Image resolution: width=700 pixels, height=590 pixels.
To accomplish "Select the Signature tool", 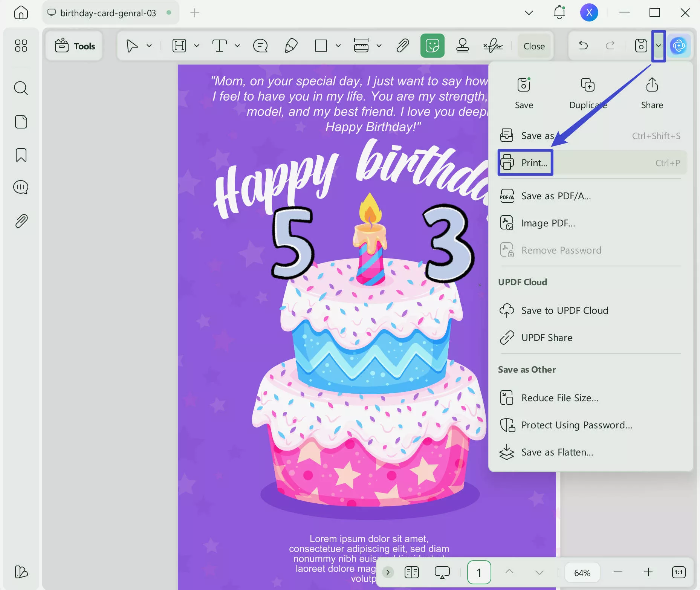I will point(493,46).
